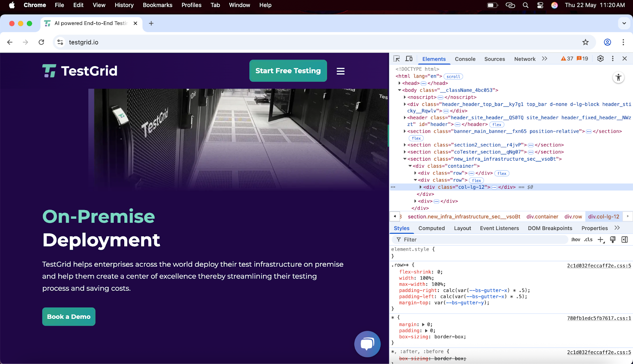Open the Bookmarks menu in the menu bar
The width and height of the screenshot is (633, 364).
157,5
